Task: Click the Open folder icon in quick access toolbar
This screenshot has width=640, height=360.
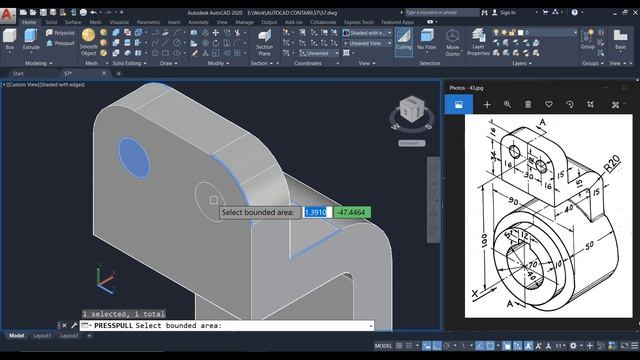Action: (x=33, y=13)
